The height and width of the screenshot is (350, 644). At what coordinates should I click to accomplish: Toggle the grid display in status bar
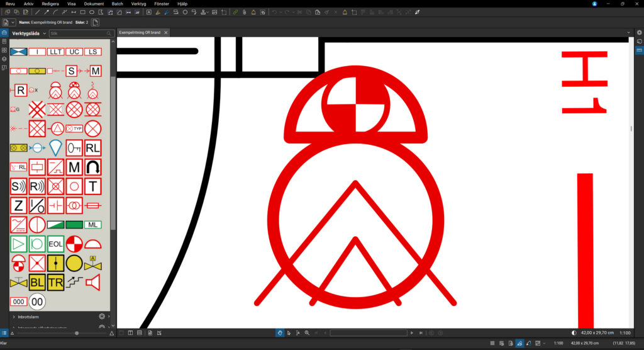[492, 343]
